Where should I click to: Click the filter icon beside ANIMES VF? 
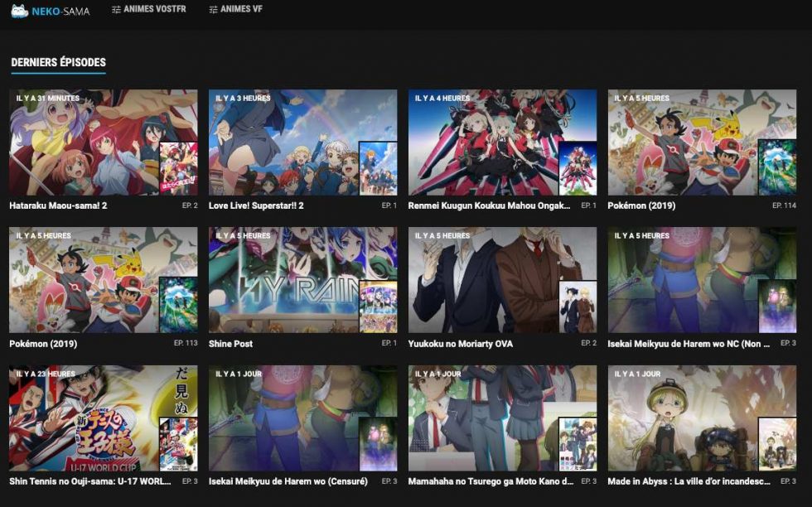click(x=213, y=9)
